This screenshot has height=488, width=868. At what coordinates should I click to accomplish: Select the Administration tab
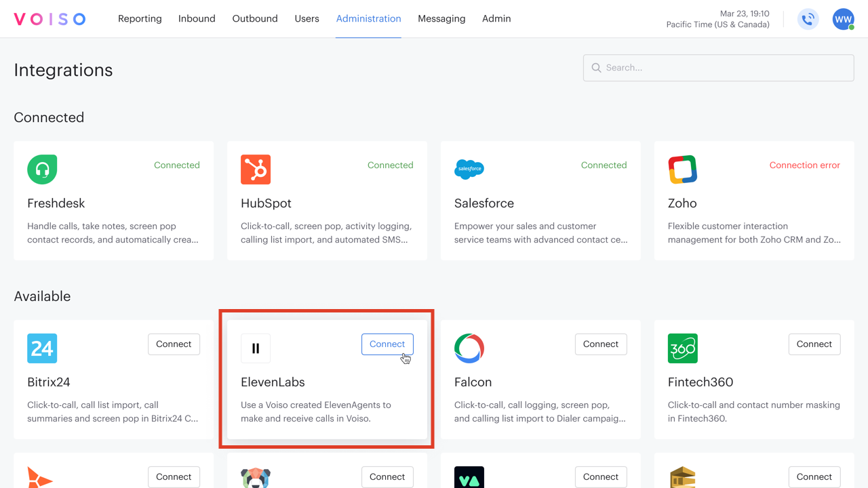368,18
